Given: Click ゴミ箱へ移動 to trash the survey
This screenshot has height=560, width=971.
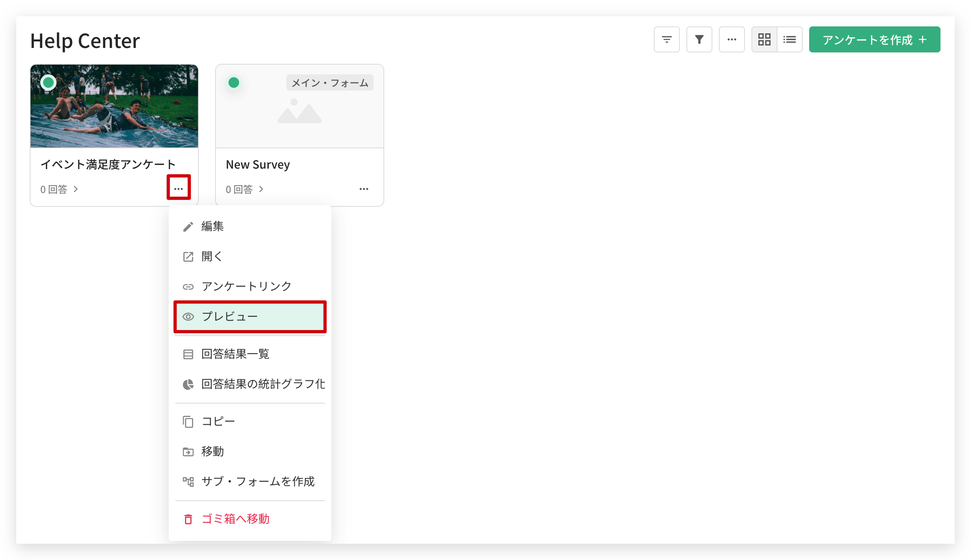Looking at the screenshot, I should [x=250, y=519].
